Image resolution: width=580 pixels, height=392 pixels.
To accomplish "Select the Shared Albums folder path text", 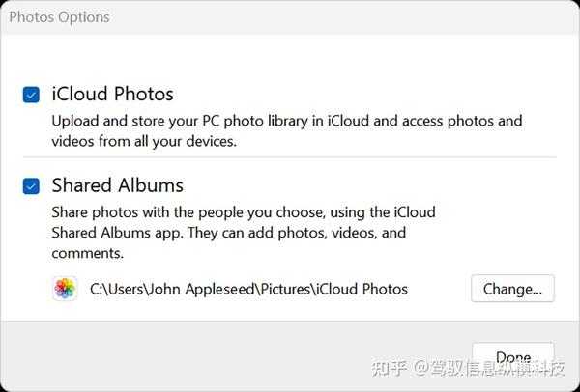I will (248, 288).
